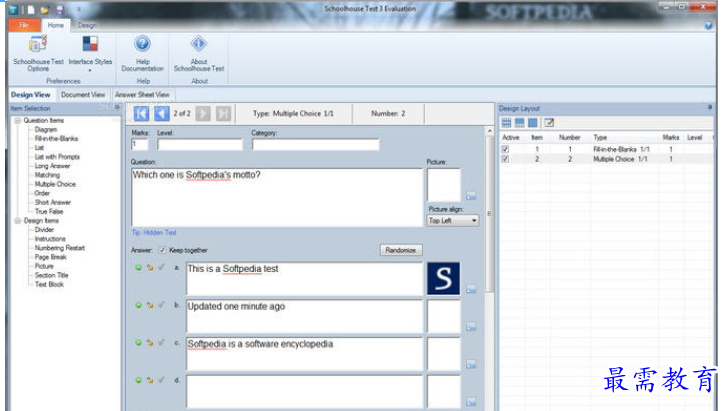Select Section Title in Design Items
This screenshot has width=725, height=411.
[51, 275]
